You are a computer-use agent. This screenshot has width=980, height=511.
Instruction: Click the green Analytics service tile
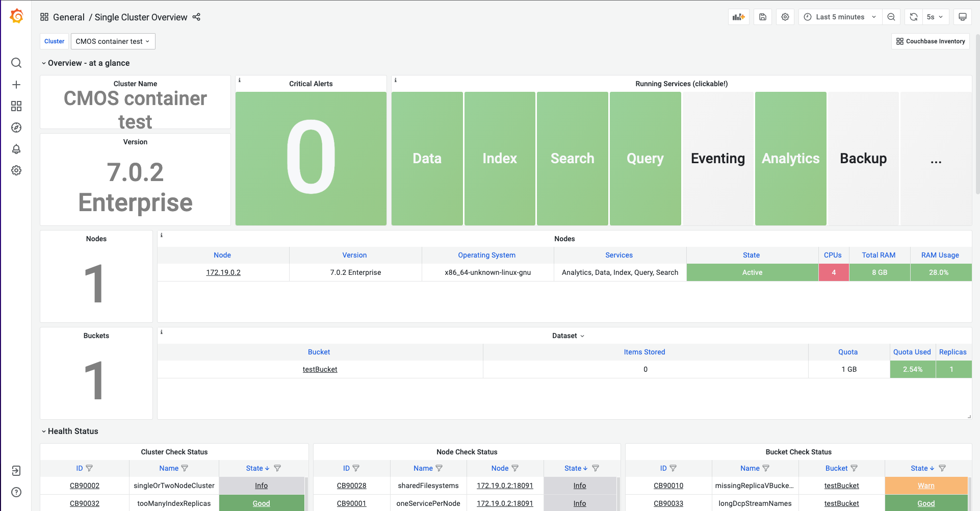tap(790, 159)
